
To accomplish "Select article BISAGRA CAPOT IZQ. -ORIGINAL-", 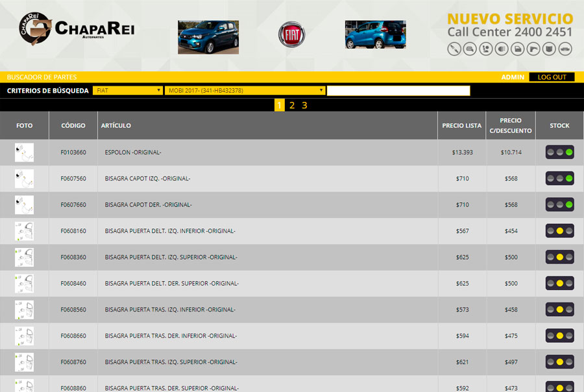I will 147,178.
